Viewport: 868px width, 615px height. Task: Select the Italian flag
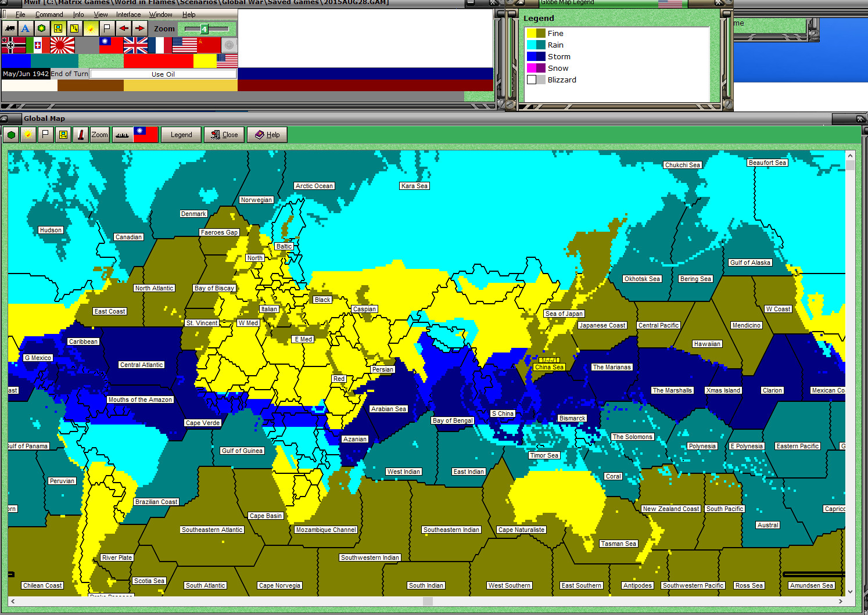(x=38, y=45)
